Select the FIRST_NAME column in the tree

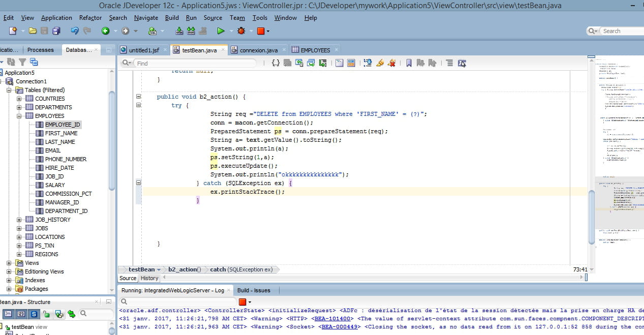(61, 133)
